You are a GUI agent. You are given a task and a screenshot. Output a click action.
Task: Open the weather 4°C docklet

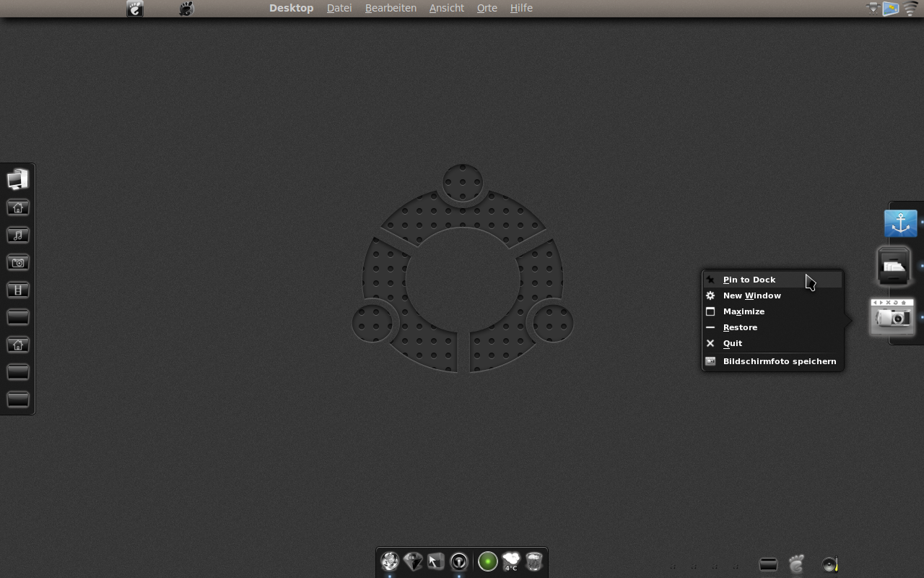click(x=511, y=561)
